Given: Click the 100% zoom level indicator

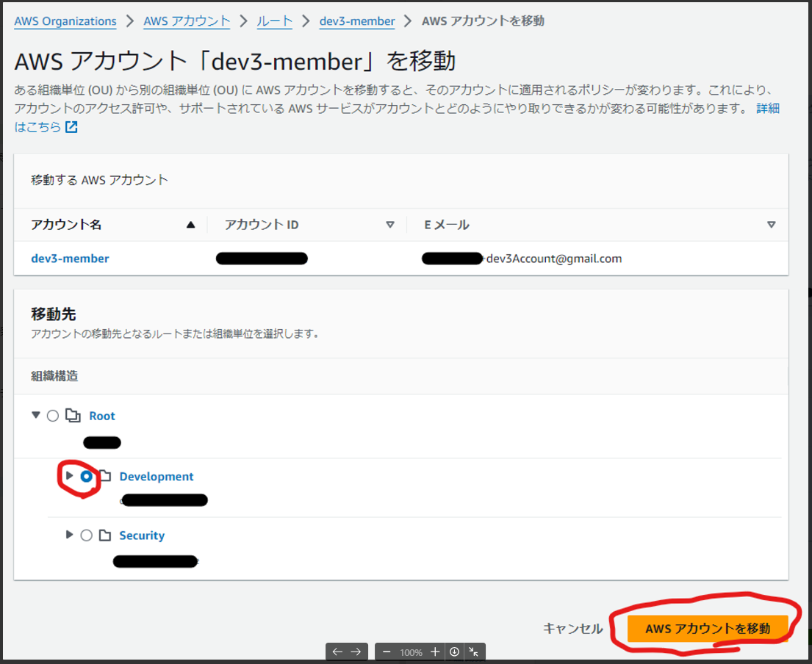Looking at the screenshot, I should [412, 652].
